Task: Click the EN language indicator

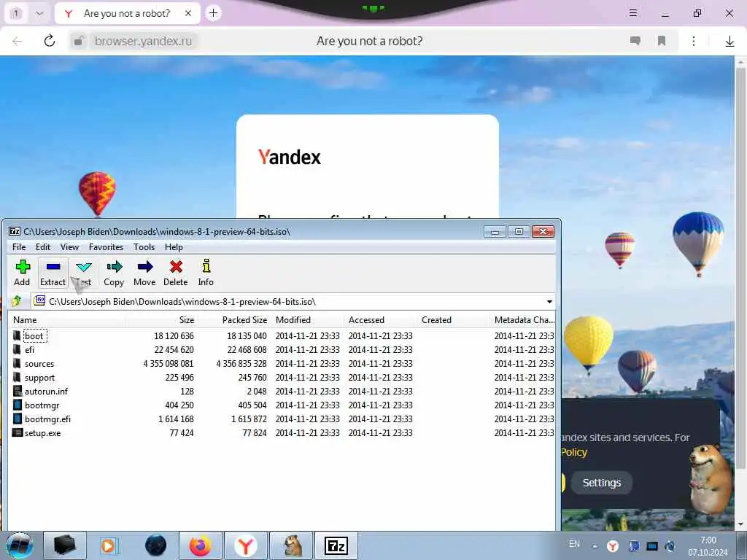Action: (x=575, y=544)
